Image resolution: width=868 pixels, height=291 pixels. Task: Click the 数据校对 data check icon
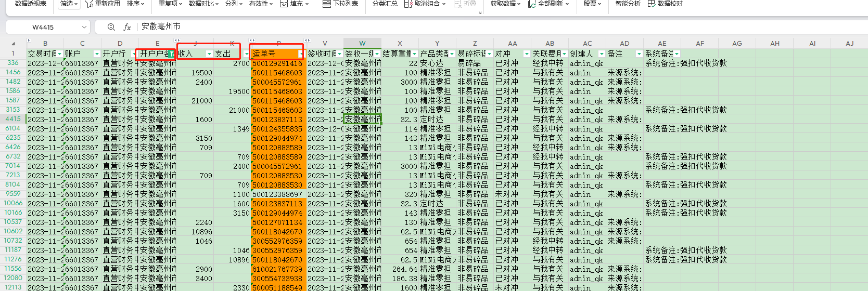pyautogui.click(x=651, y=4)
